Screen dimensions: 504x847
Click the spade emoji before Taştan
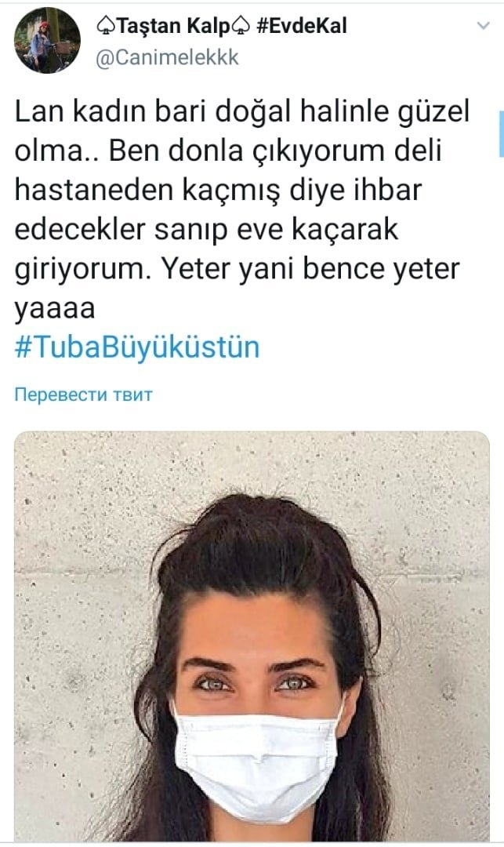tap(106, 26)
